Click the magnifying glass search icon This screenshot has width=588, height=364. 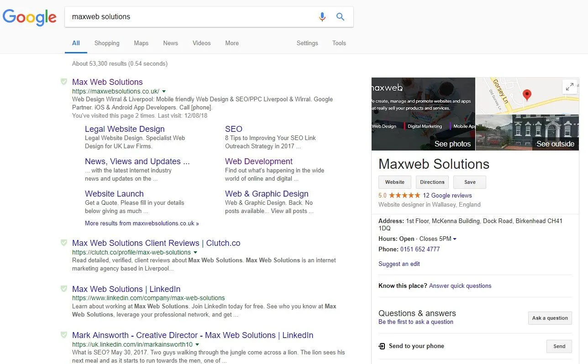point(340,16)
